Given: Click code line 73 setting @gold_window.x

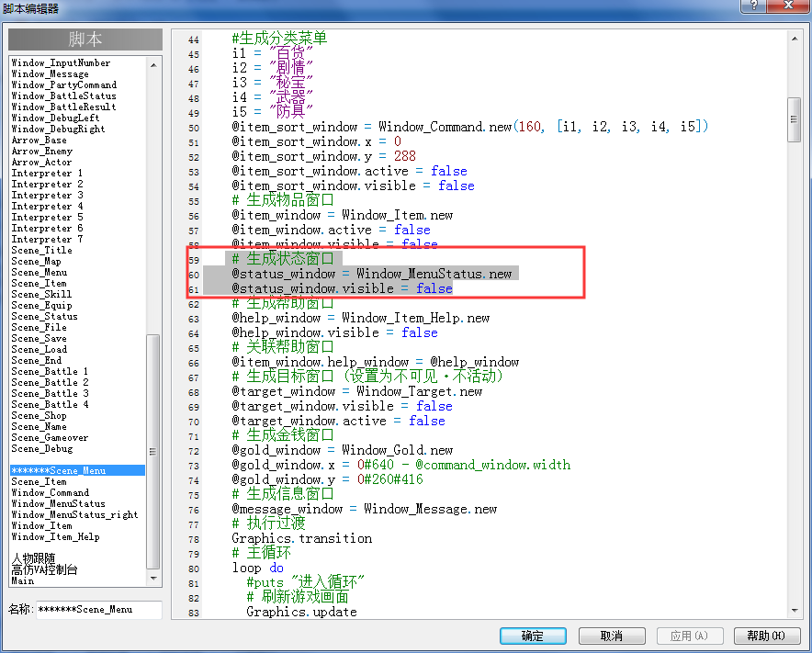Looking at the screenshot, I should [401, 465].
